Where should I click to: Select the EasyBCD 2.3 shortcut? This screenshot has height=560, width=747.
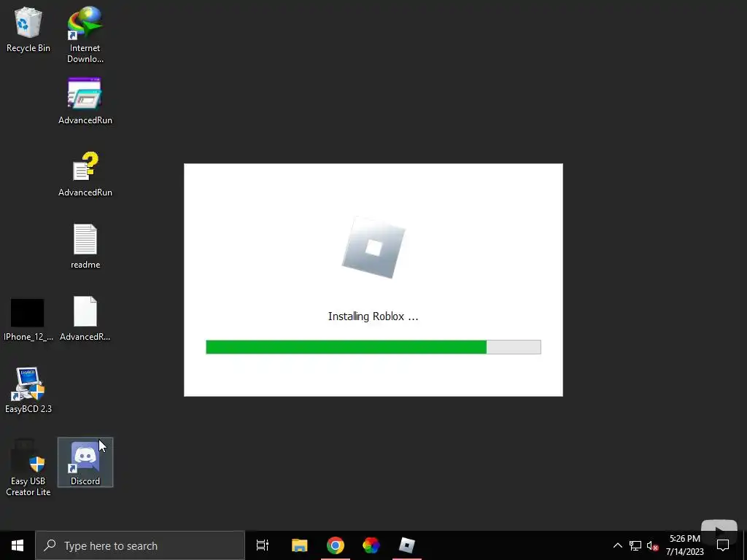(28, 391)
